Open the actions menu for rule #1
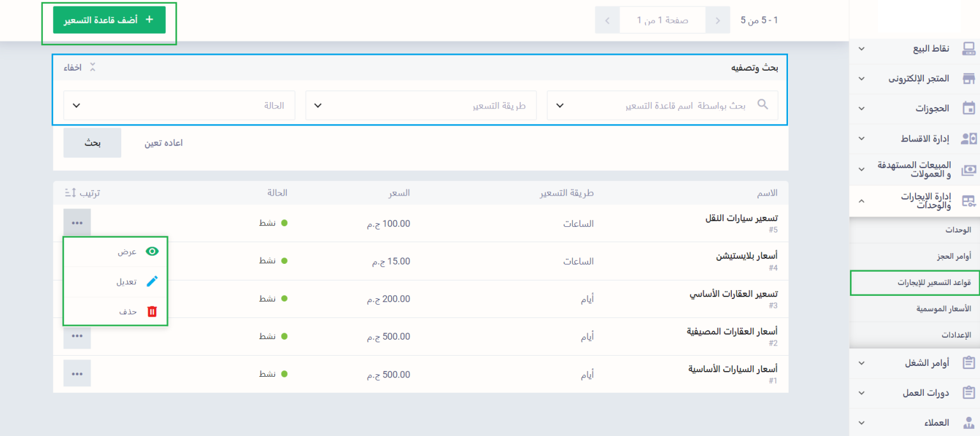Image resolution: width=980 pixels, height=436 pixels. (x=77, y=374)
